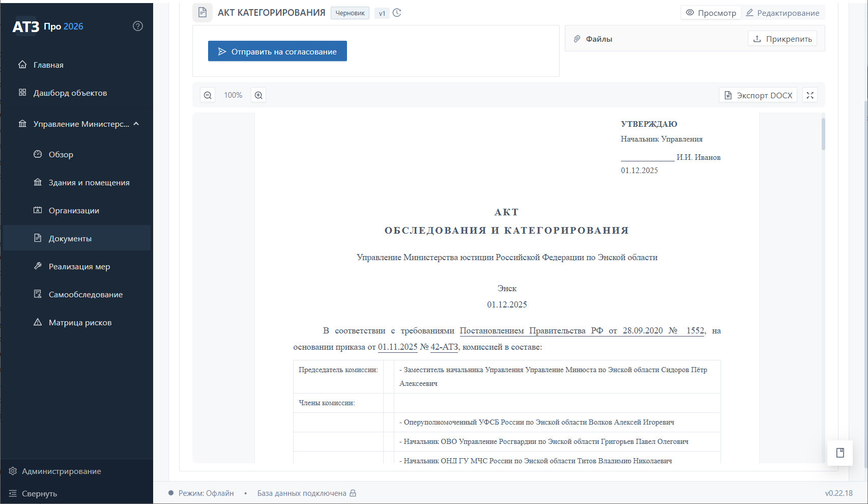Click the underlined order number 42-АТЗ
This screenshot has width=868, height=504.
click(444, 347)
